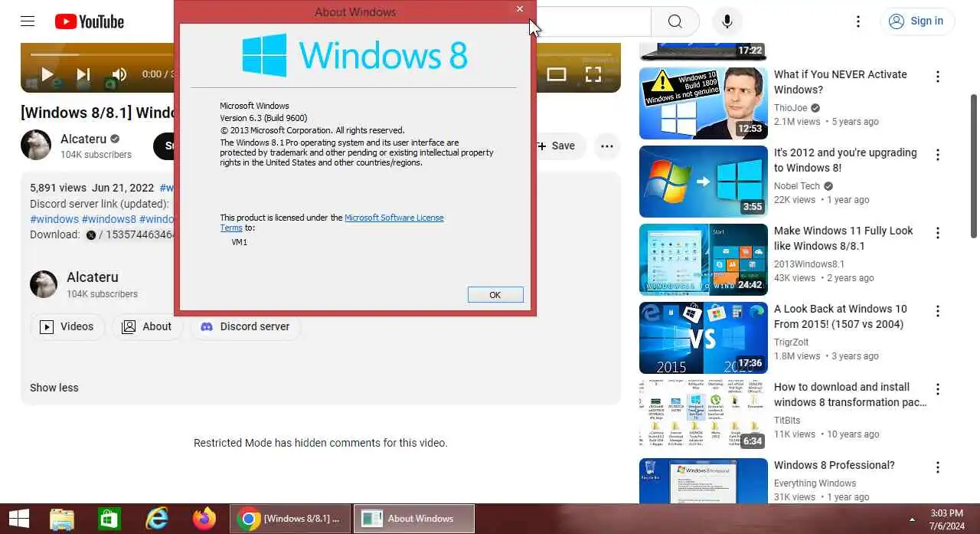Launch Internet Explorer from taskbar
Screen dimensions: 980x534
click(x=157, y=519)
